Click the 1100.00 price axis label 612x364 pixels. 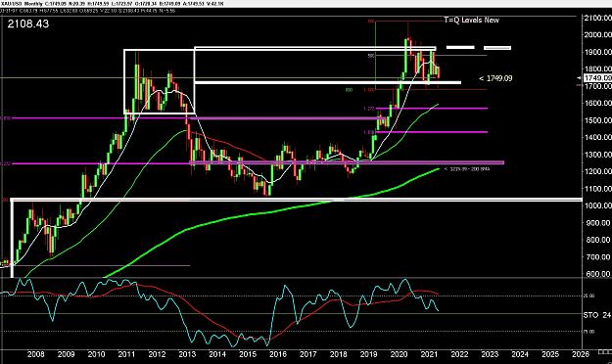point(597,189)
